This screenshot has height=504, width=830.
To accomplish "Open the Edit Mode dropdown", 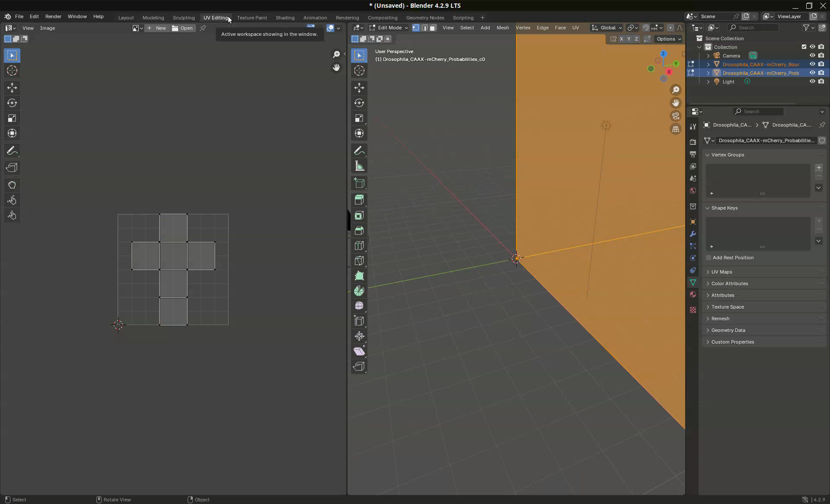I will coord(388,28).
